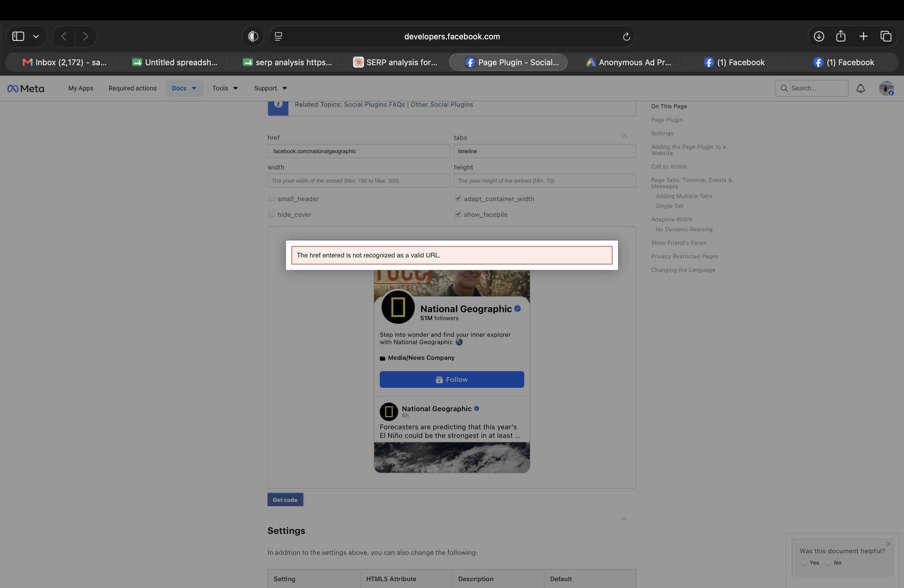Viewport: 904px width, 588px height.
Task: Jump to Single Tab section
Action: 669,206
